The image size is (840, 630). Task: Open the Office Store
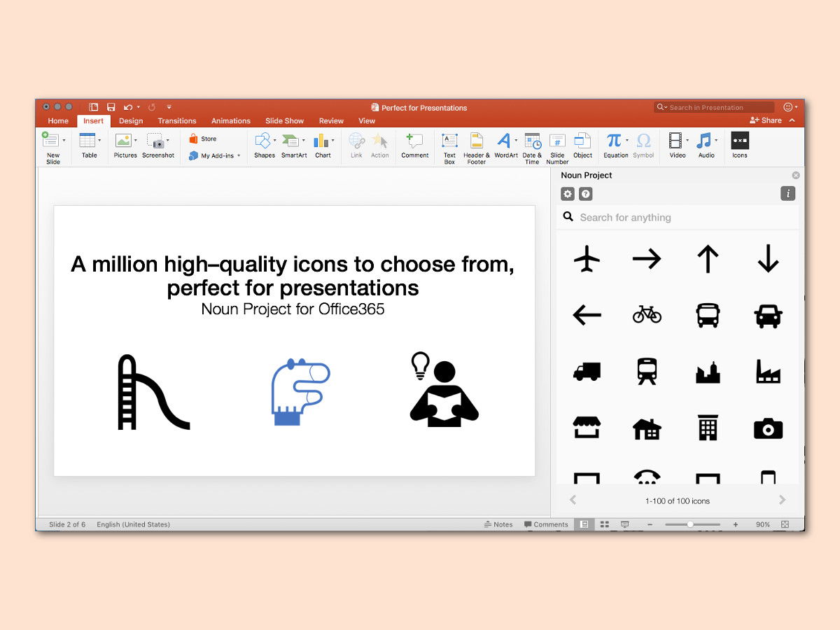click(203, 139)
